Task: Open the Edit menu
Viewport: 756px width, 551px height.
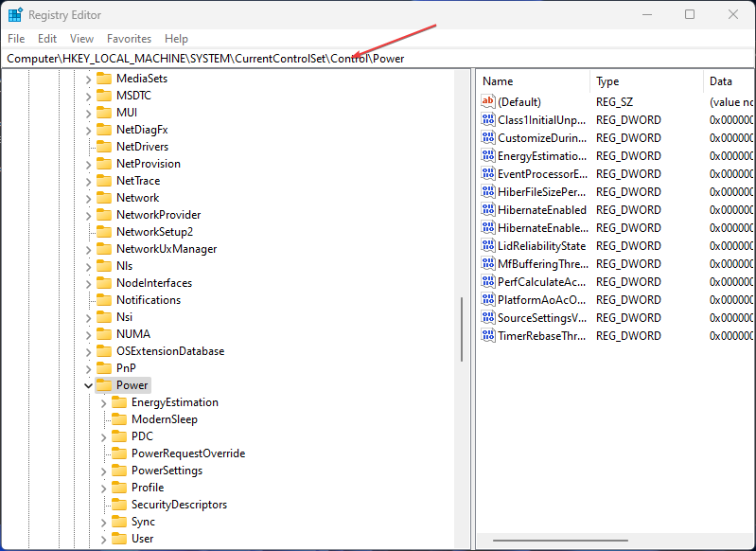Action: 47,39
